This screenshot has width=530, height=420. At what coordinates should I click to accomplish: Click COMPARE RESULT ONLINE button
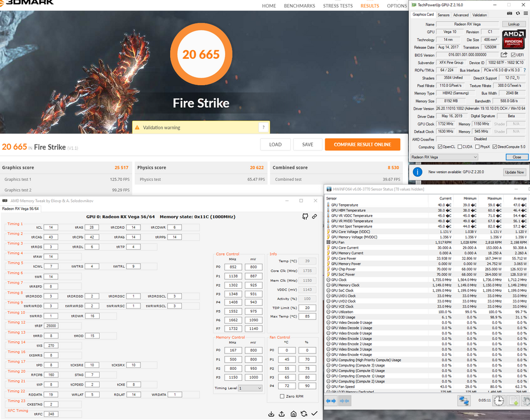click(362, 145)
